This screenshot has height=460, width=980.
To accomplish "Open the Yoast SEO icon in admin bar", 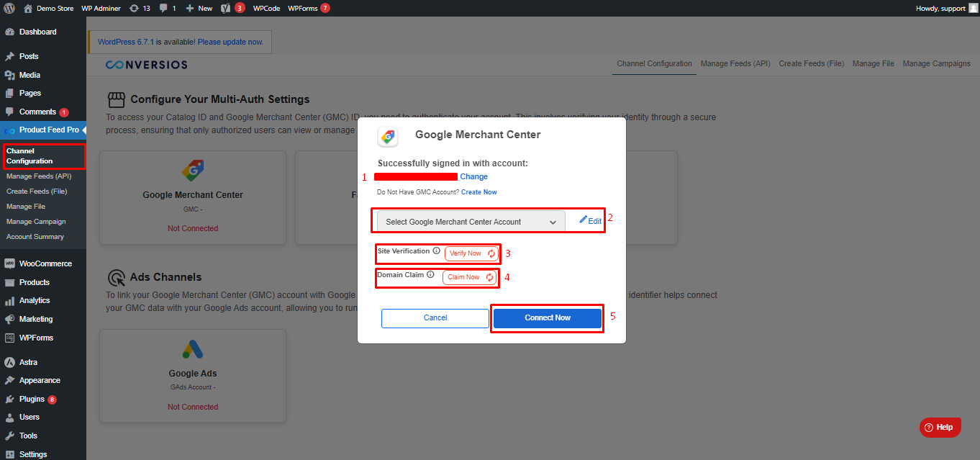I will coord(226,8).
